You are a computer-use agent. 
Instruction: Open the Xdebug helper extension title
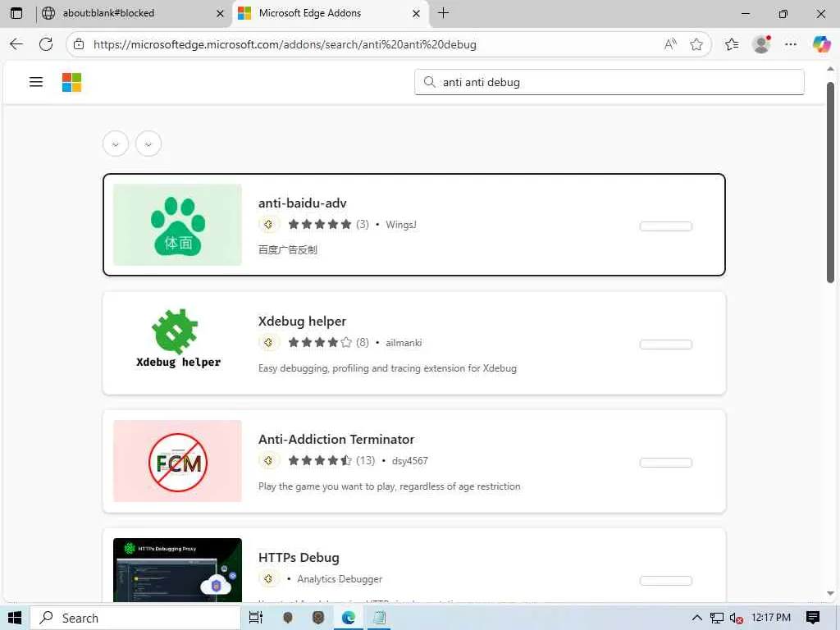tap(302, 321)
